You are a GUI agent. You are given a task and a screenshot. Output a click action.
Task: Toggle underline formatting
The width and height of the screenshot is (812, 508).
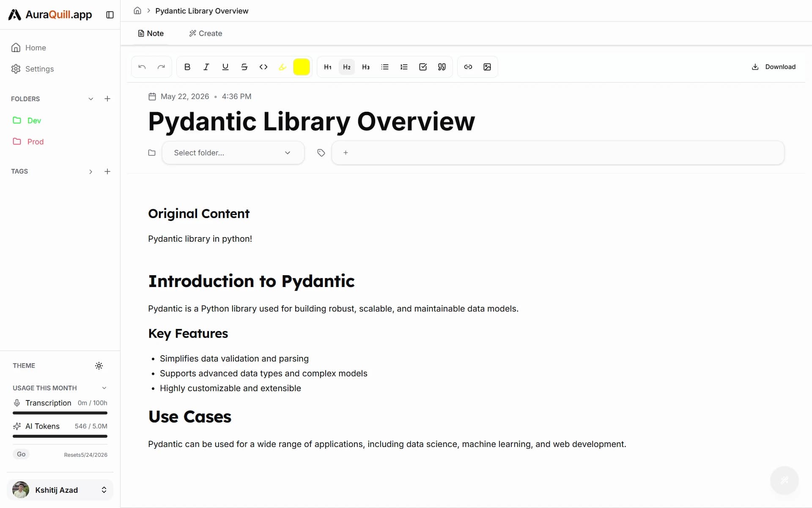(225, 67)
